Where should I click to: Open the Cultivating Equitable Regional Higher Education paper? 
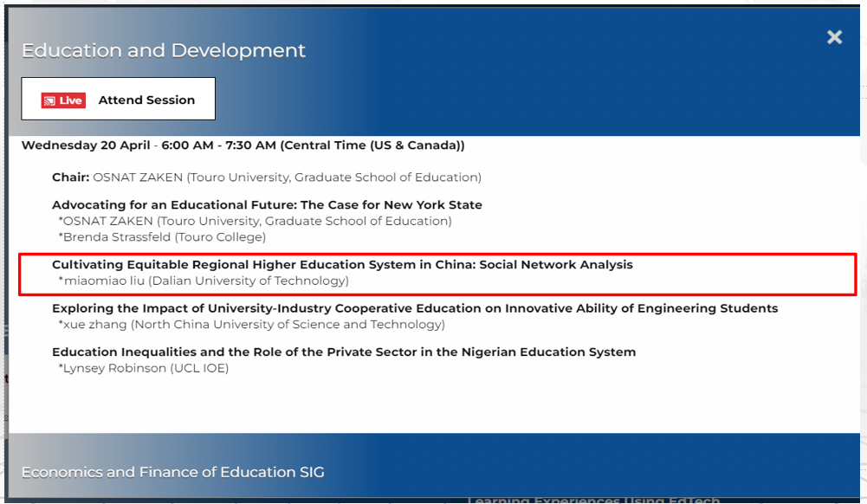[342, 265]
